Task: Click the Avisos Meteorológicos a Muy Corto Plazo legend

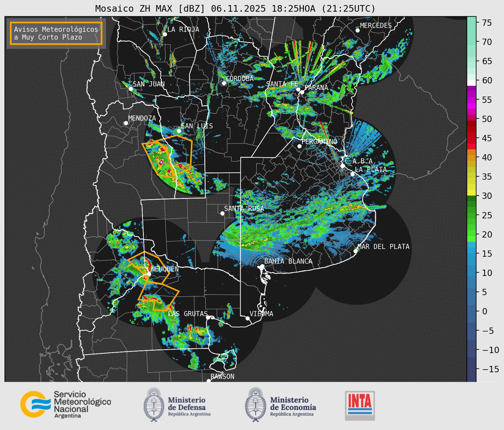Action: (x=56, y=33)
